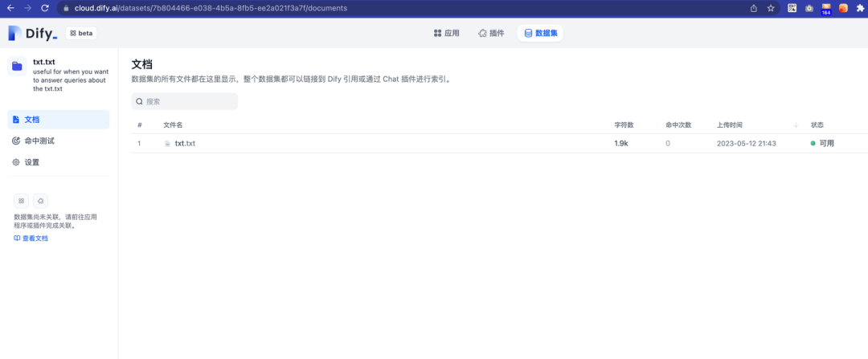Image resolution: width=868 pixels, height=359 pixels.
Task: Click the 可用 status indicator
Action: point(822,143)
